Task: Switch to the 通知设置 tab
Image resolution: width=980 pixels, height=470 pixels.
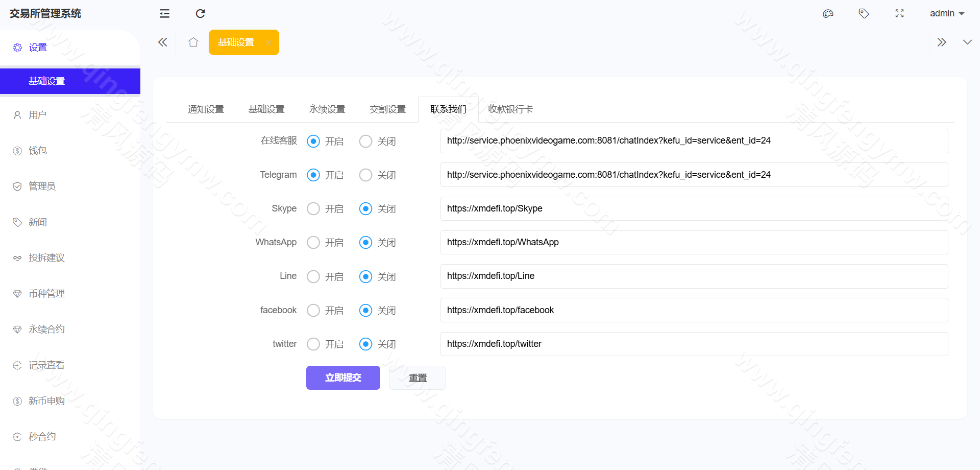Action: [206, 109]
